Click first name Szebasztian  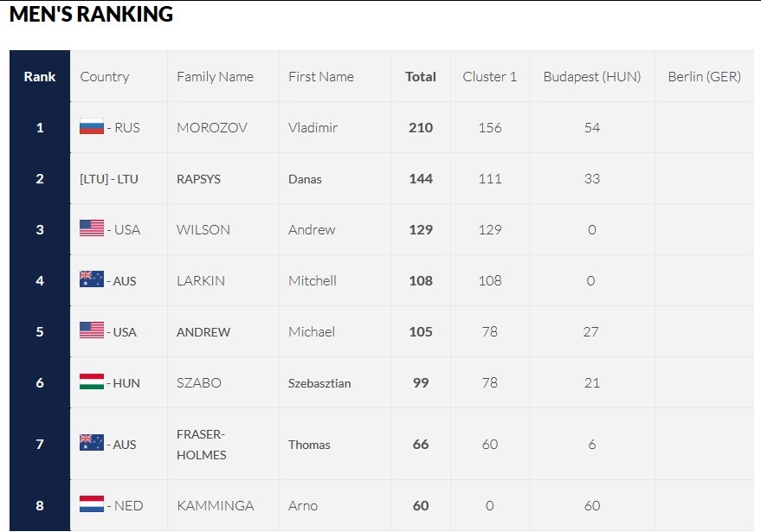click(319, 383)
